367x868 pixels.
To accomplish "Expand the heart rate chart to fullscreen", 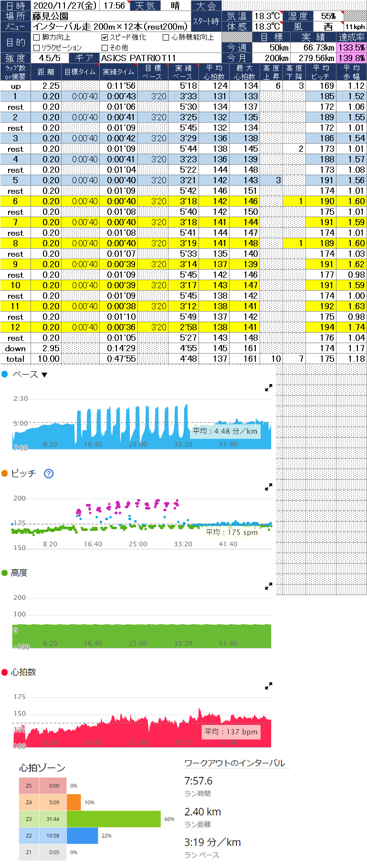I will coord(268,686).
